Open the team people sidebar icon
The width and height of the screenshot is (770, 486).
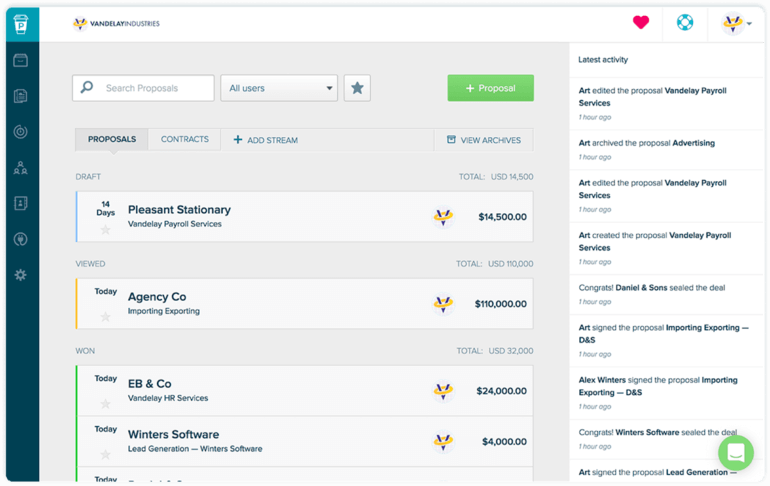pyautogui.click(x=21, y=168)
